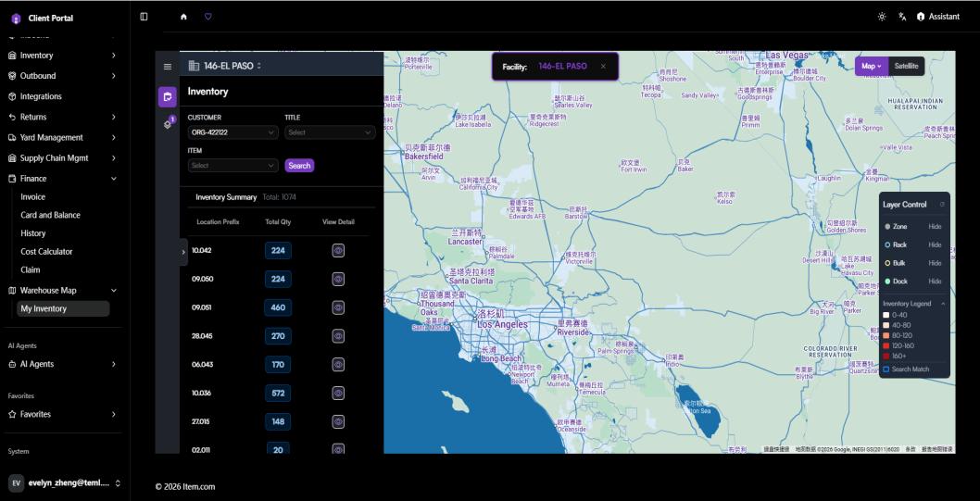980x501 pixels.
Task: Hide the Zone layer
Action: coord(935,226)
